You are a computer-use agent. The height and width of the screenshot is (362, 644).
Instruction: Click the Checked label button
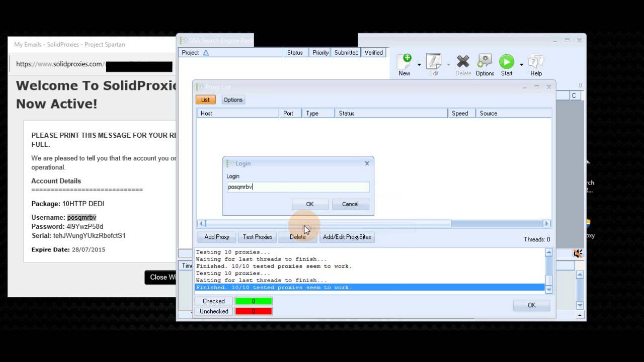[x=214, y=301]
